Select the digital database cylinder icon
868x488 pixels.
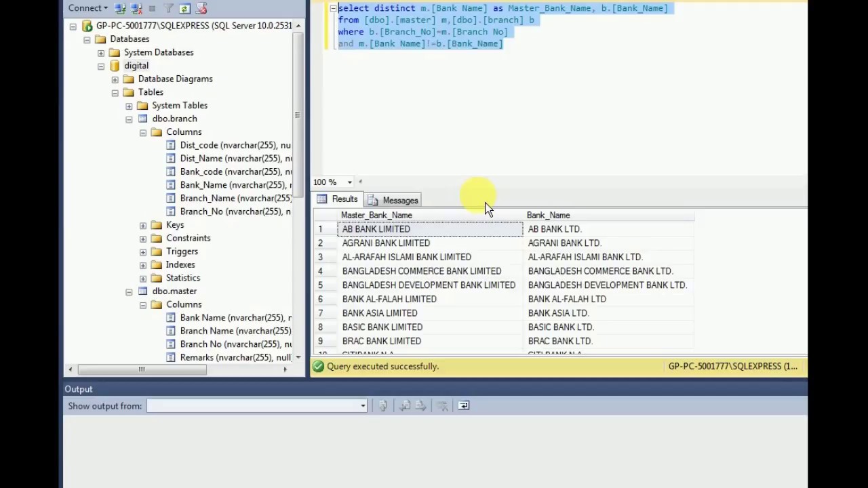click(x=115, y=66)
